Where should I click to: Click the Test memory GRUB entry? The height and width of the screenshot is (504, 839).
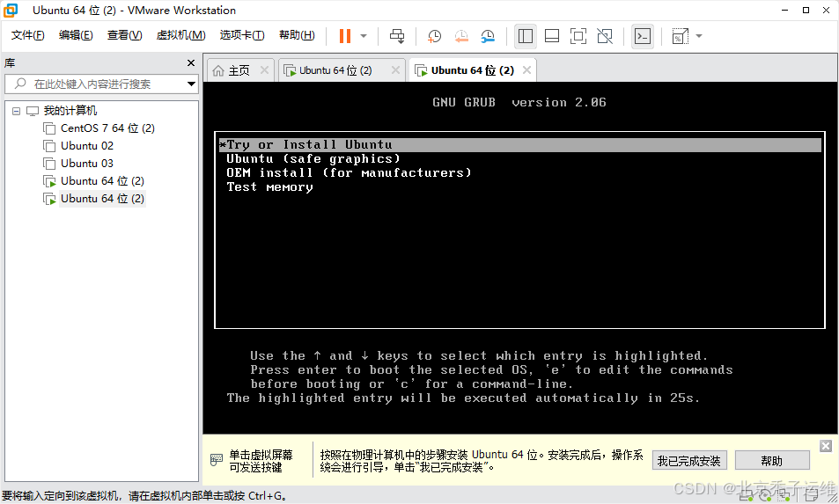269,187
